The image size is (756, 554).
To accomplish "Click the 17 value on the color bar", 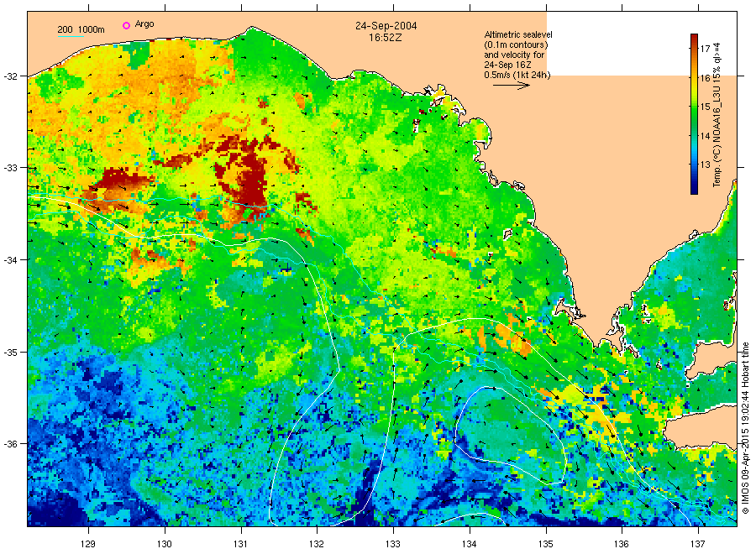I will (705, 49).
